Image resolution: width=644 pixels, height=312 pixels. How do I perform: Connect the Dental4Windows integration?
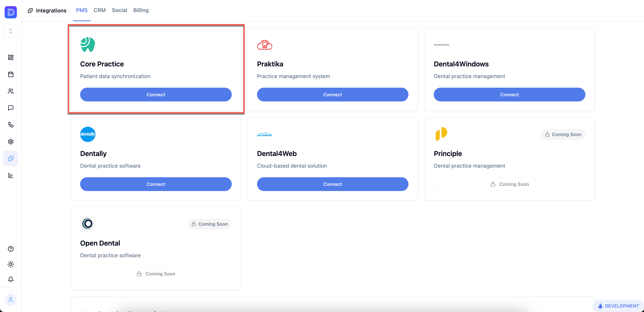point(509,95)
